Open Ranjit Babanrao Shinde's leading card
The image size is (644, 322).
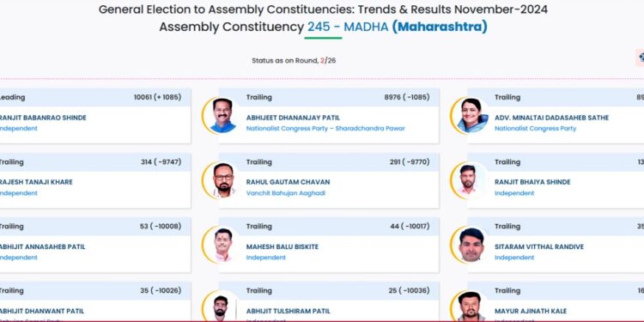(x=94, y=116)
